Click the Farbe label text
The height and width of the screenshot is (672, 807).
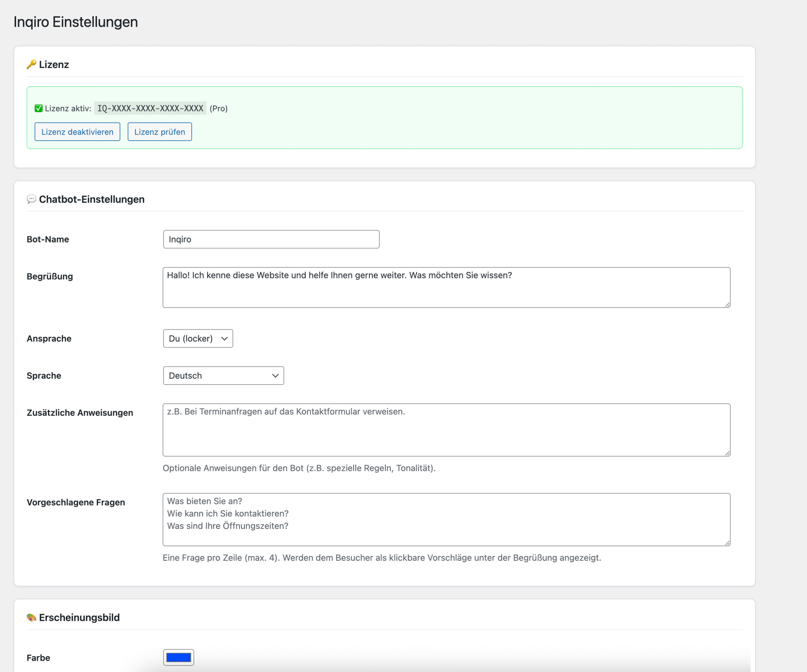pos(38,658)
